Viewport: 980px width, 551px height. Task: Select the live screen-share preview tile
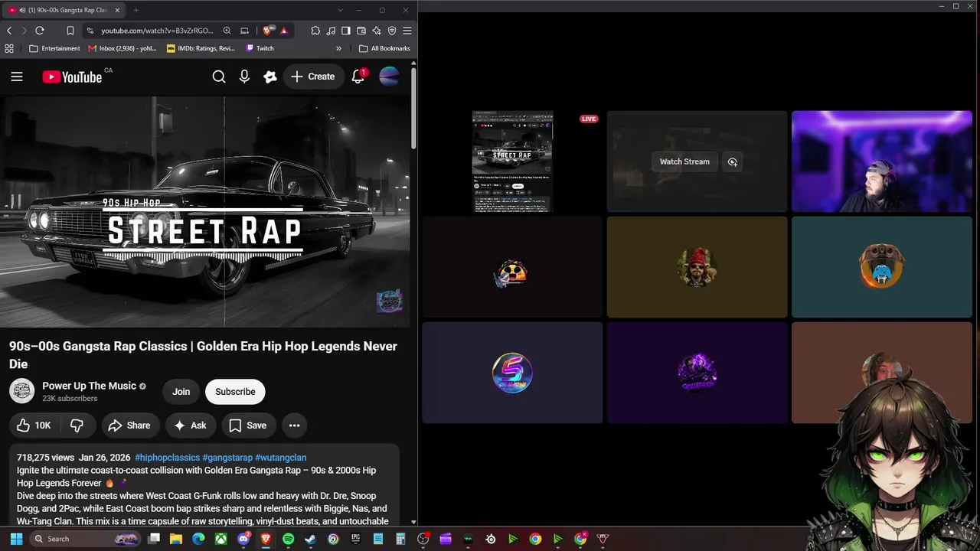tap(512, 161)
